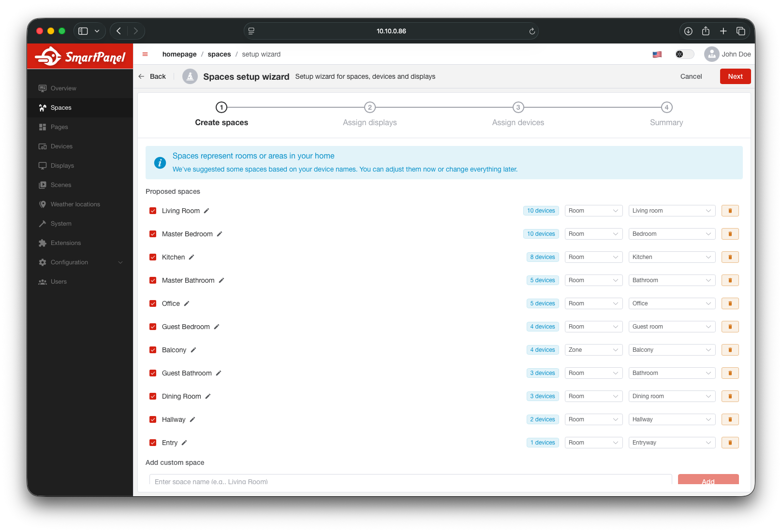This screenshot has width=782, height=532.
Task: Uncheck the Hallway proposed space
Action: click(153, 419)
